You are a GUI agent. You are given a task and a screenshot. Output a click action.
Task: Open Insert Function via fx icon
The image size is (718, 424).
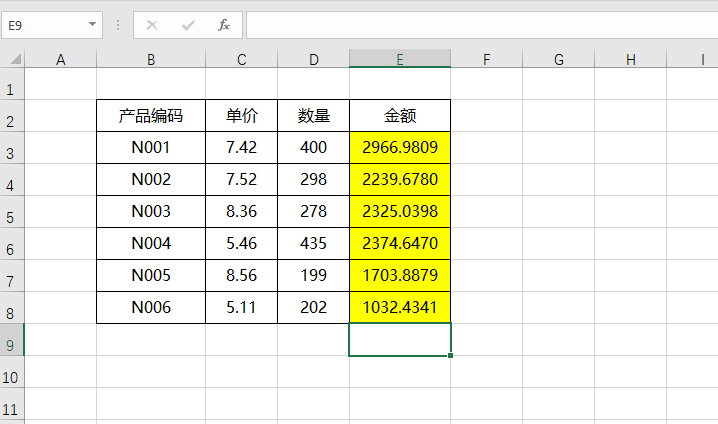point(224,24)
